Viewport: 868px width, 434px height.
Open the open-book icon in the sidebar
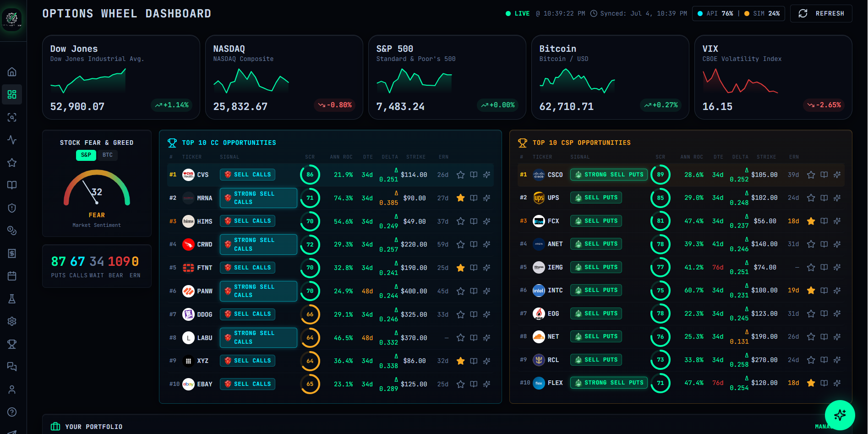click(x=12, y=185)
